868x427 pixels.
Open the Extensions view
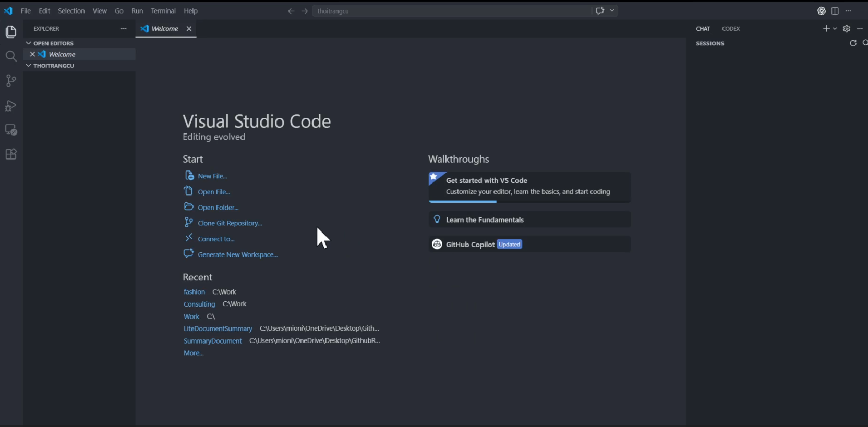pyautogui.click(x=11, y=154)
